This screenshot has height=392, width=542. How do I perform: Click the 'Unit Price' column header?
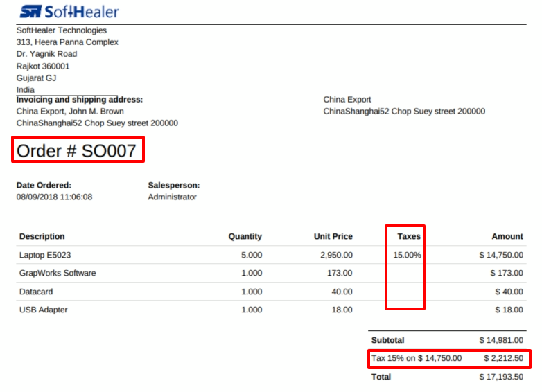pos(333,236)
